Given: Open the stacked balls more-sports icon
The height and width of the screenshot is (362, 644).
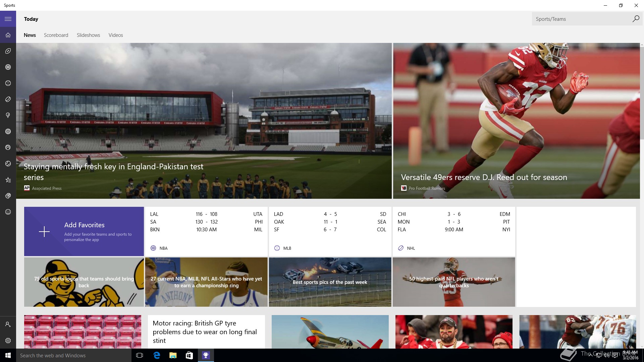Looking at the screenshot, I should (x=8, y=196).
